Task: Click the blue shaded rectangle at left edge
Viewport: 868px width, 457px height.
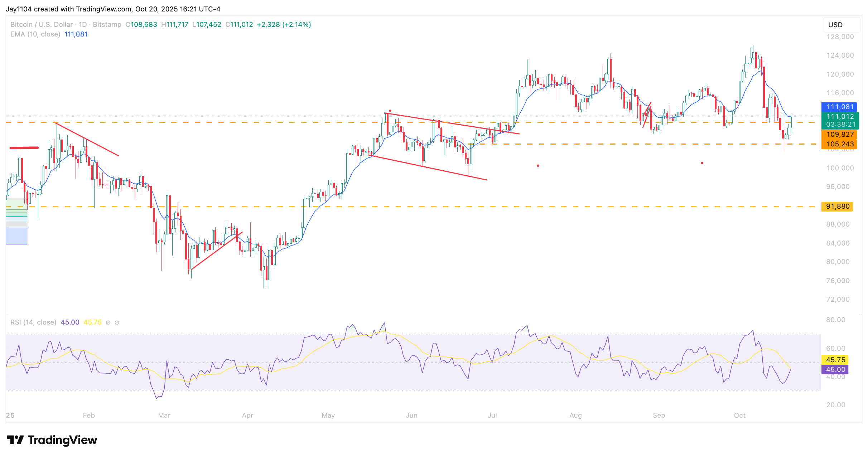Action: [16, 235]
